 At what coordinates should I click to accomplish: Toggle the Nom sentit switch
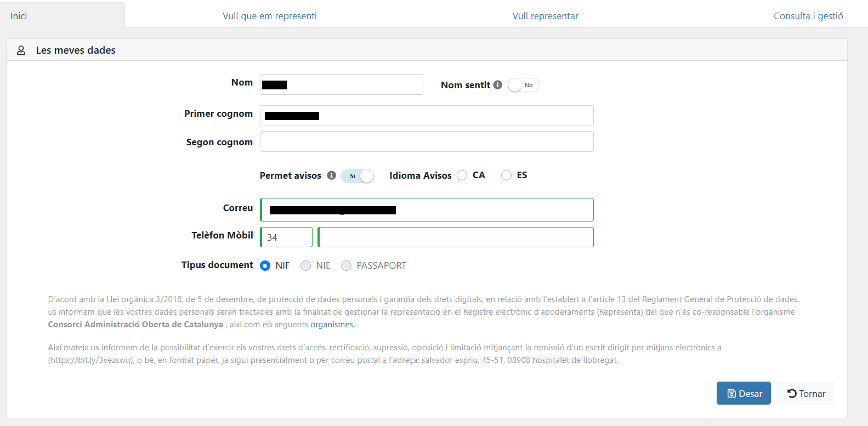[x=524, y=85]
